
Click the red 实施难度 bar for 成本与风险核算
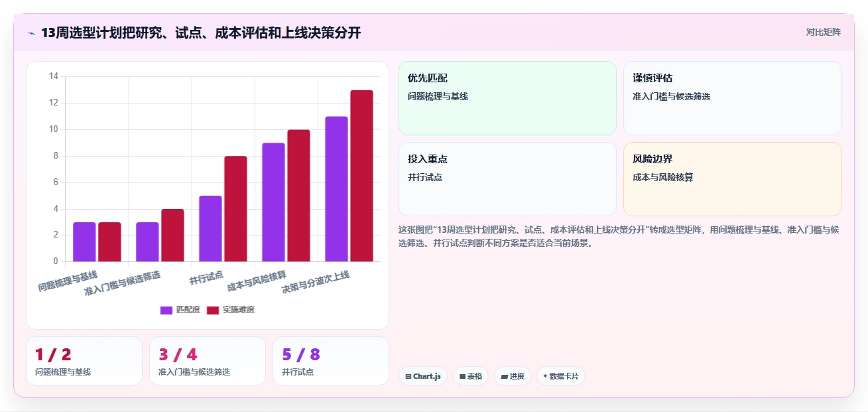(298, 196)
